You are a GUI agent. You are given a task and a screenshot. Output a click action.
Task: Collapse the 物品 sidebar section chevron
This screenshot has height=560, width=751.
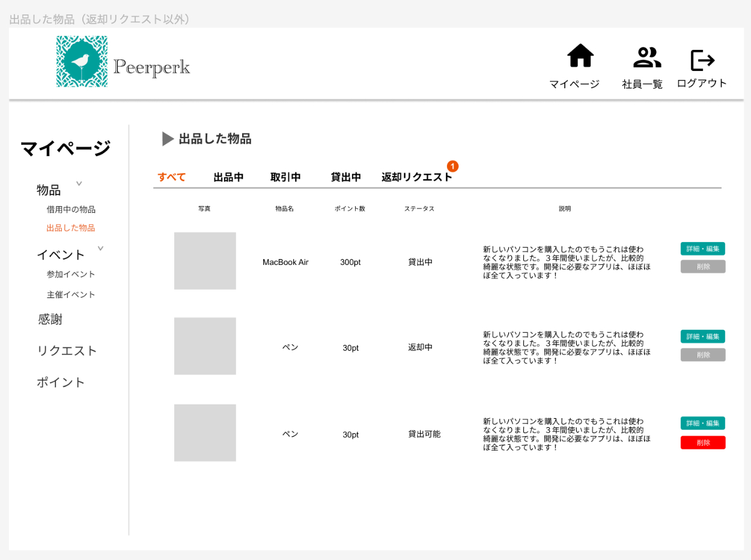pyautogui.click(x=79, y=183)
